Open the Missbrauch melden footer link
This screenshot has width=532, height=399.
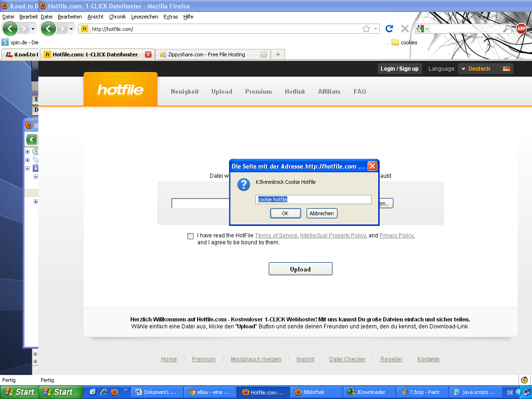tap(256, 359)
